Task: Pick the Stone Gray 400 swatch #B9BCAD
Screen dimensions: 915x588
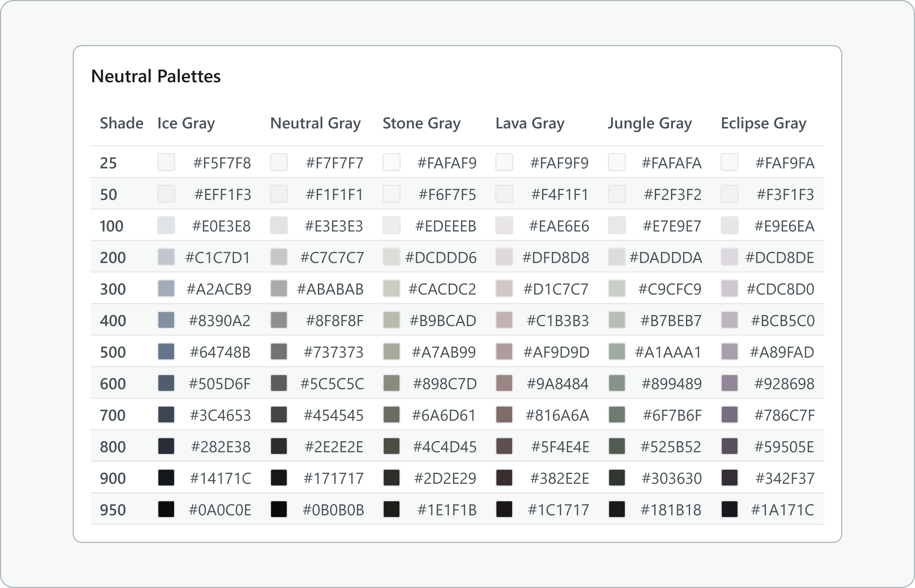Action: pos(391,320)
